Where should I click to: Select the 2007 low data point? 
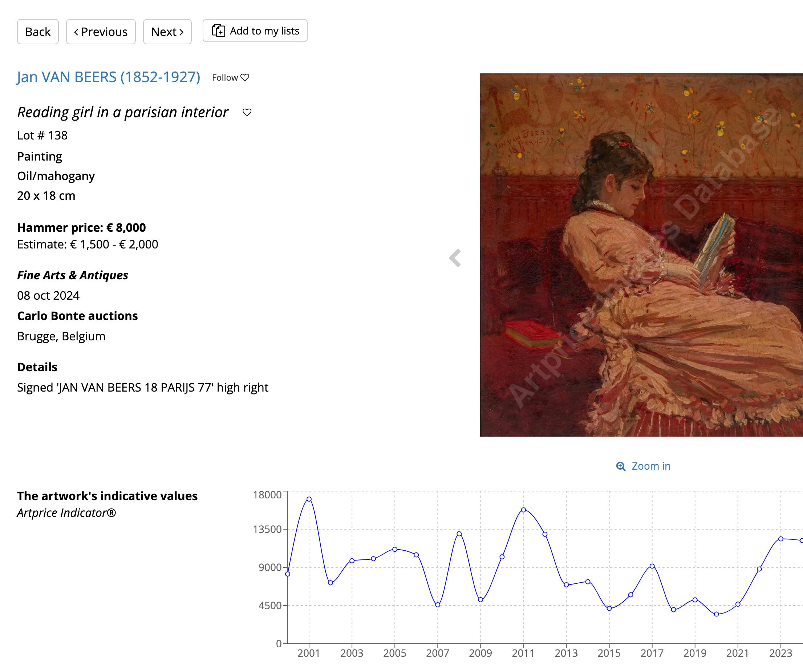pos(438,605)
